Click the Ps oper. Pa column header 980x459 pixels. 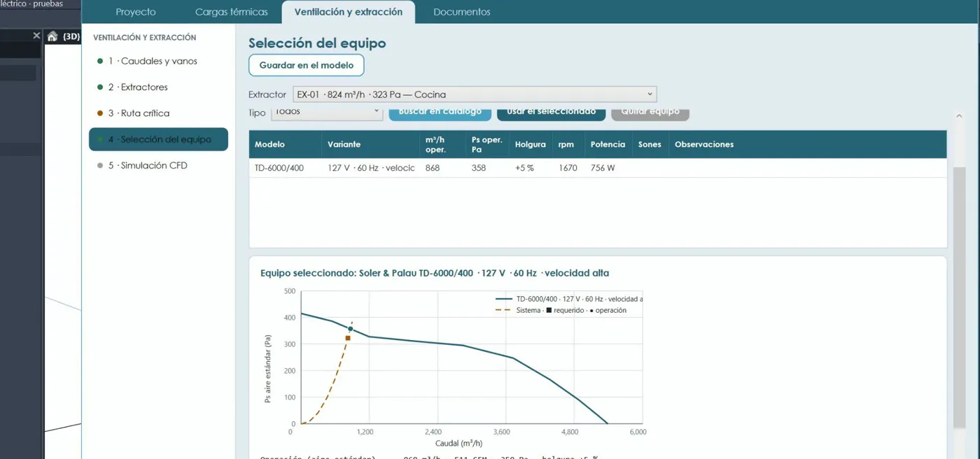(x=487, y=144)
